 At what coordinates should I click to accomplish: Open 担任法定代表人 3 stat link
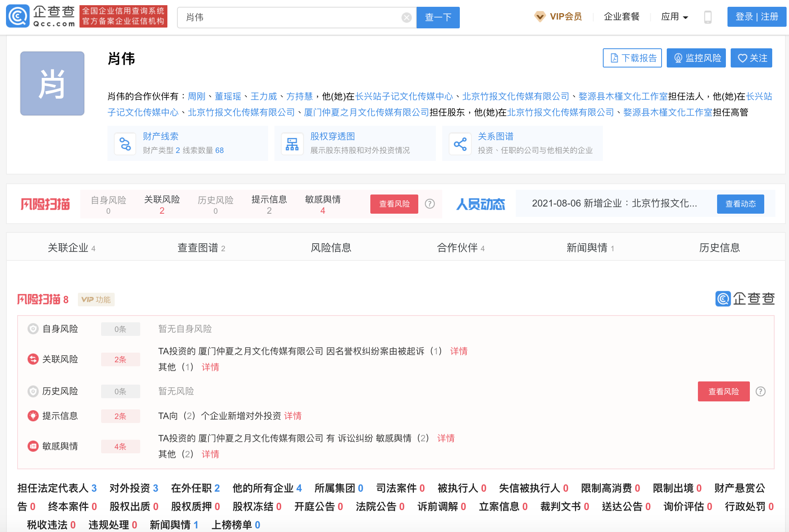[57, 488]
